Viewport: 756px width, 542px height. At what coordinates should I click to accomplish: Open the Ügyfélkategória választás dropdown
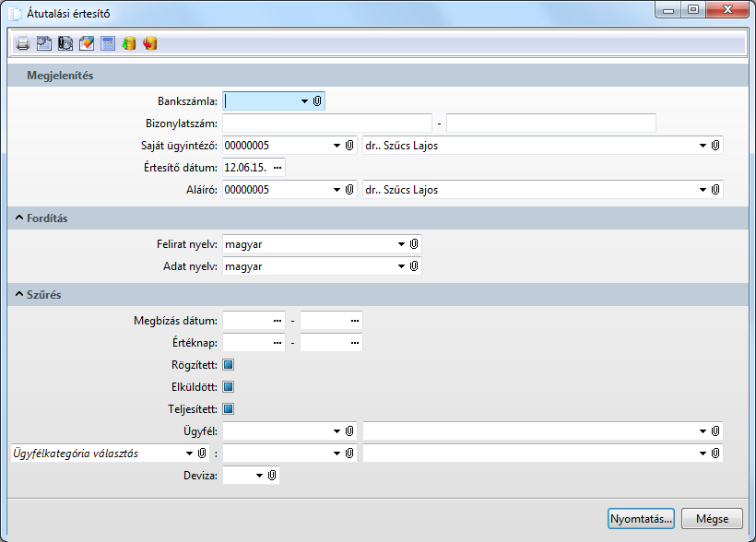tap(190, 454)
